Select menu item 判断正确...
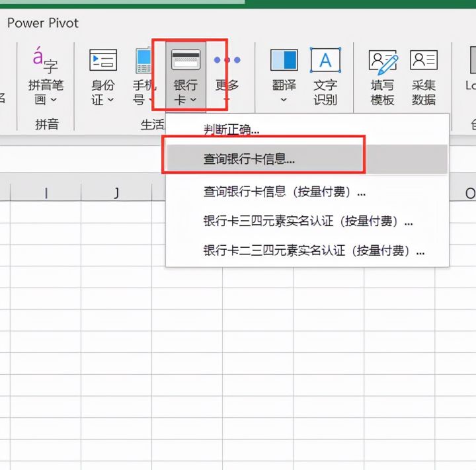The width and height of the screenshot is (476, 470). coord(307,130)
